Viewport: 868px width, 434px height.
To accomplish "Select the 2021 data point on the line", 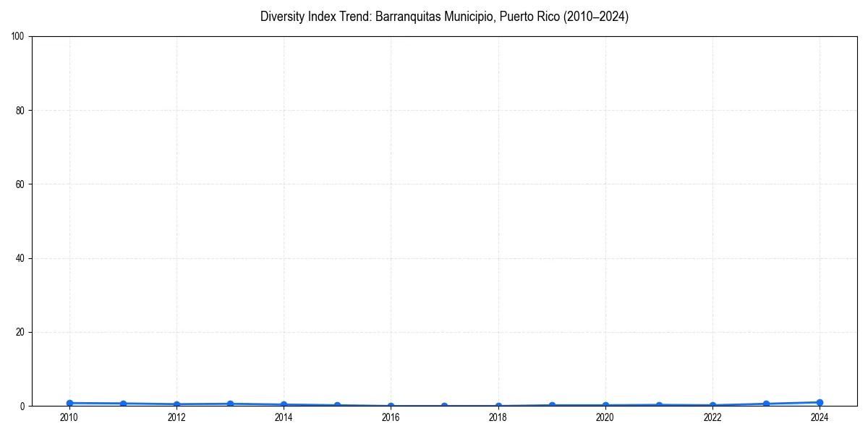I will click(x=658, y=404).
